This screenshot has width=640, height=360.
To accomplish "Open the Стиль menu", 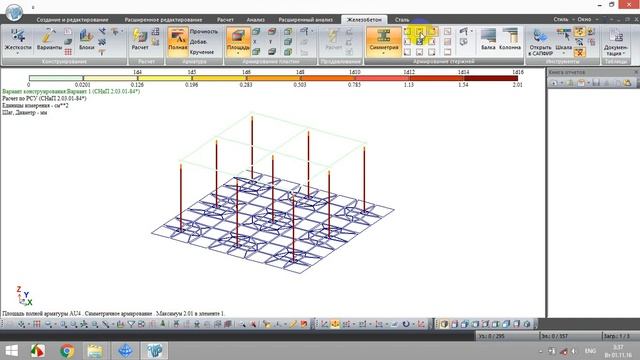I will (x=560, y=19).
